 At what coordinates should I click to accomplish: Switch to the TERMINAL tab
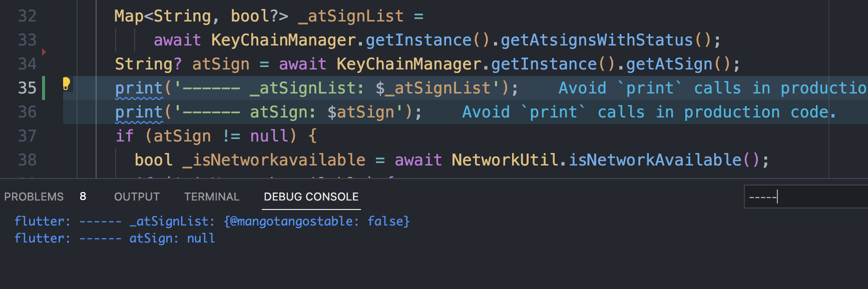212,196
